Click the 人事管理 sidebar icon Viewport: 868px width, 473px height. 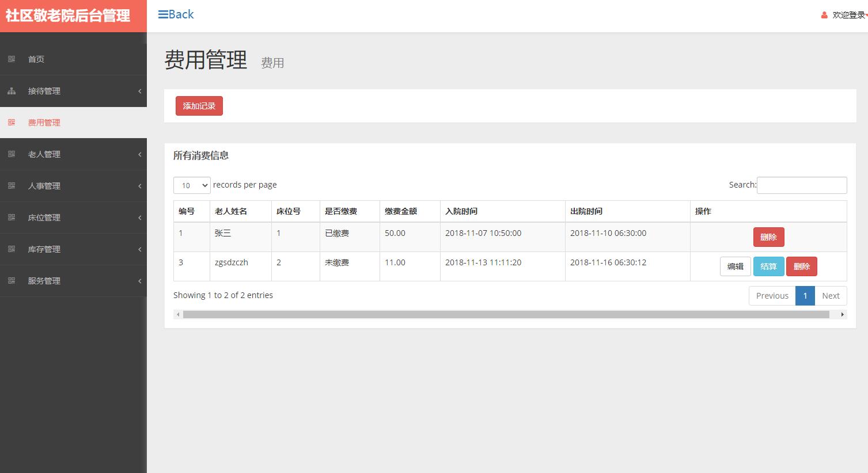pos(11,185)
